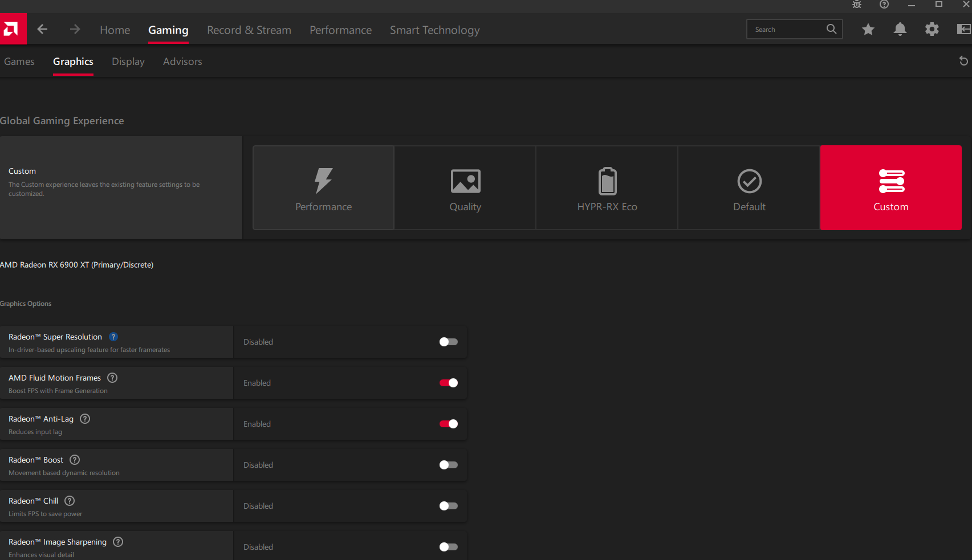
Task: Enable Radeon Super Resolution toggle
Action: (449, 342)
